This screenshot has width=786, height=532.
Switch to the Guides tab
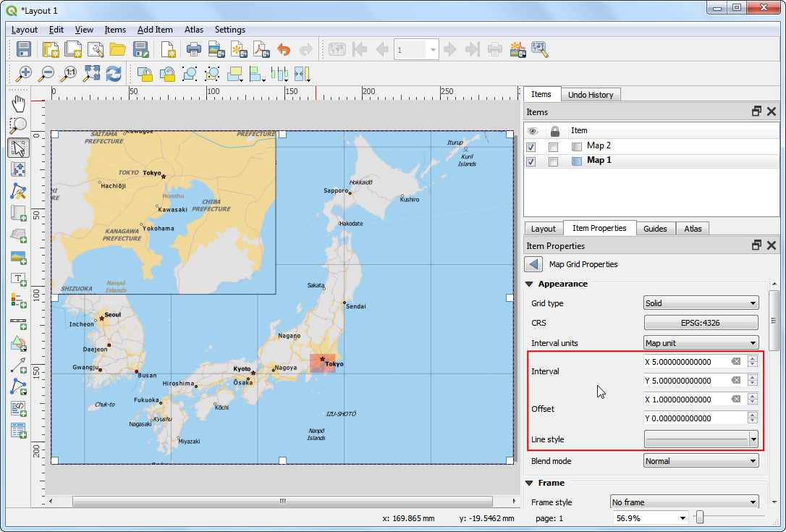coord(655,229)
